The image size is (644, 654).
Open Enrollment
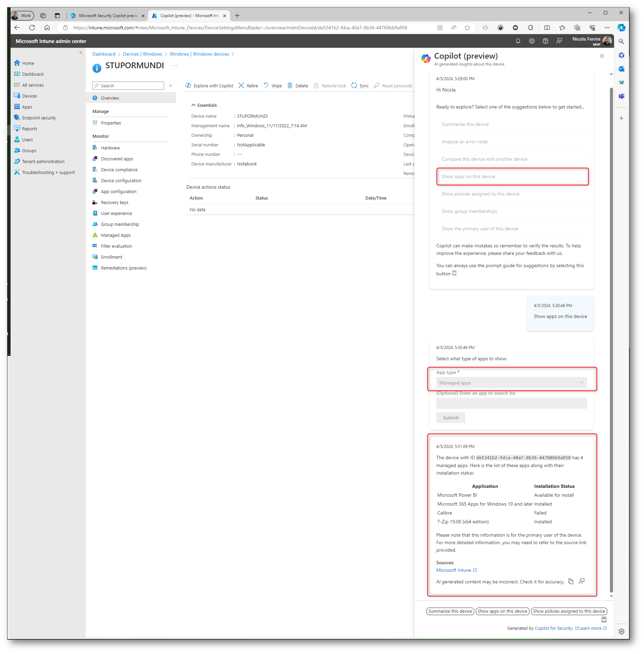coord(112,257)
